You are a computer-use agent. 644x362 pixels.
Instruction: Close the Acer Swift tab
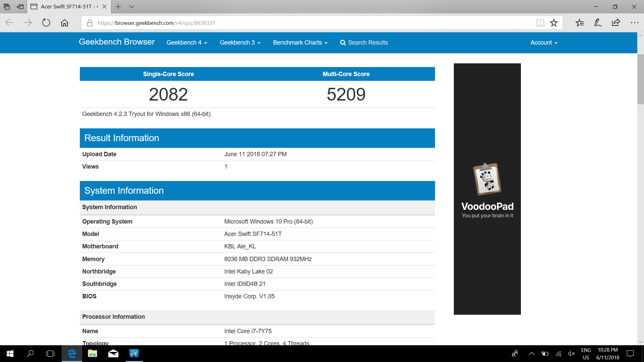click(x=104, y=7)
